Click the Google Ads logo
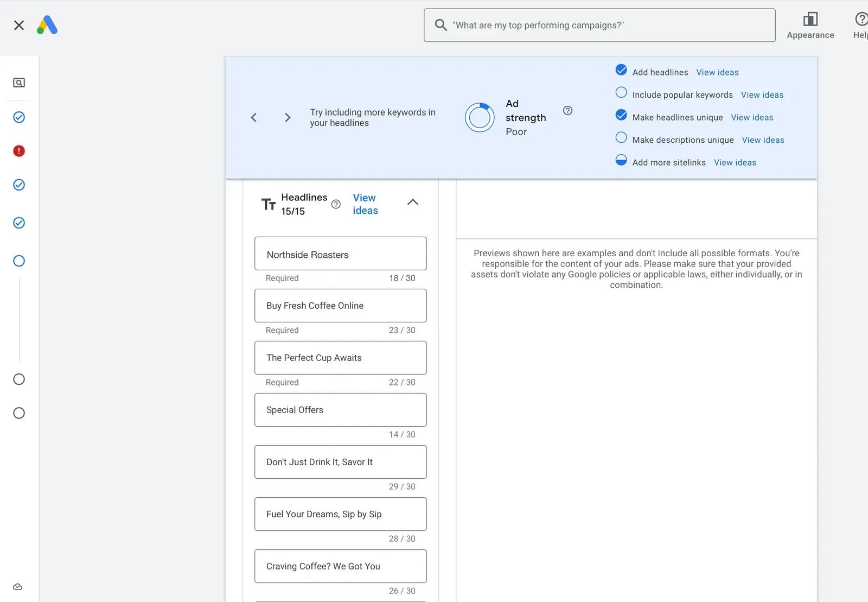The width and height of the screenshot is (868, 602). click(47, 25)
